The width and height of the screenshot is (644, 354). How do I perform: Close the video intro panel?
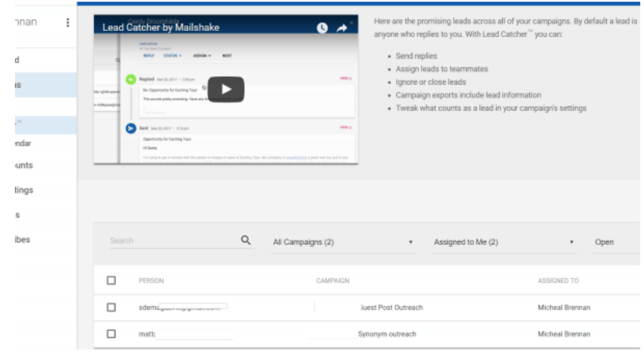352,23
